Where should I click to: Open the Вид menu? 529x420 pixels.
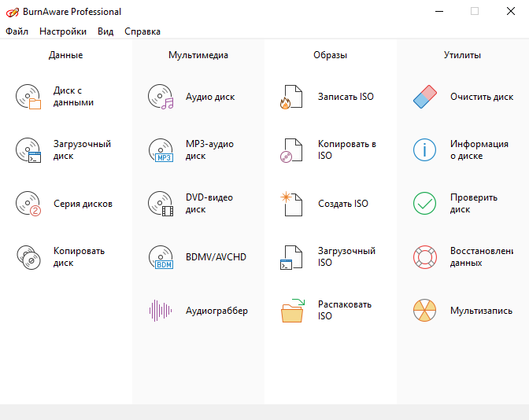tap(105, 31)
